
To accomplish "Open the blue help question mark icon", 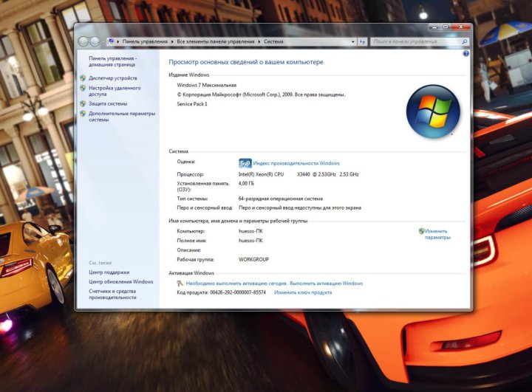I will (x=465, y=54).
